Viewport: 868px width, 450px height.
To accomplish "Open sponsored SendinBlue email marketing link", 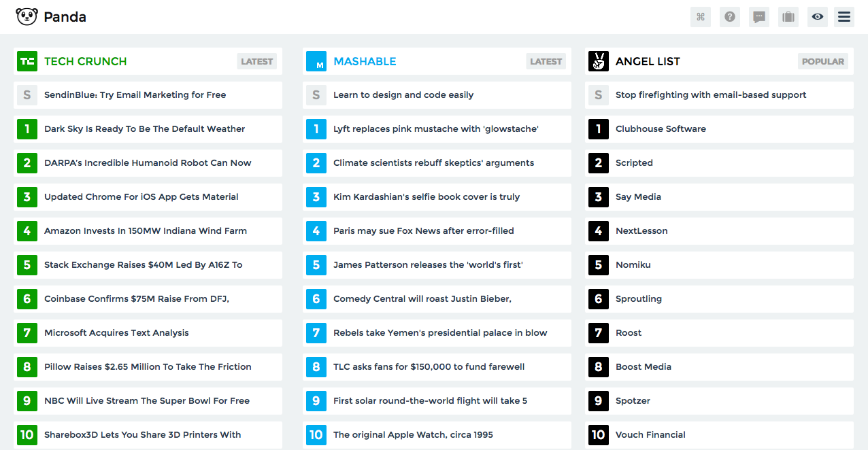I will pyautogui.click(x=135, y=95).
